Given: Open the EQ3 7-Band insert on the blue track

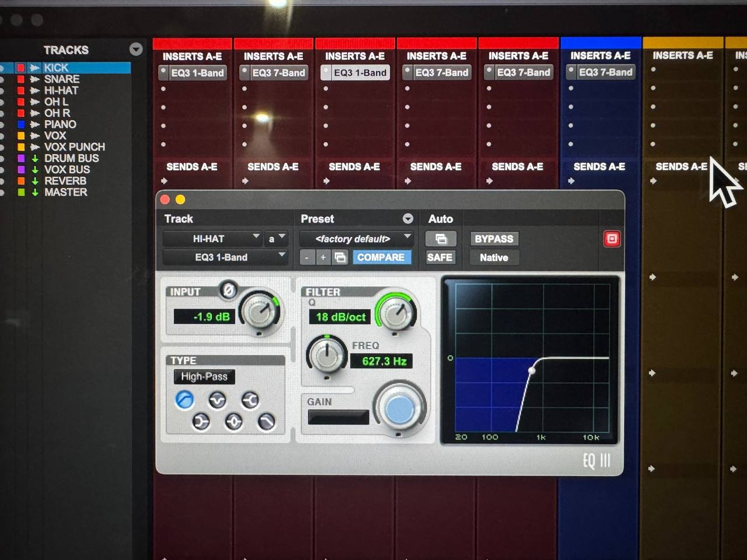Looking at the screenshot, I should 605,72.
